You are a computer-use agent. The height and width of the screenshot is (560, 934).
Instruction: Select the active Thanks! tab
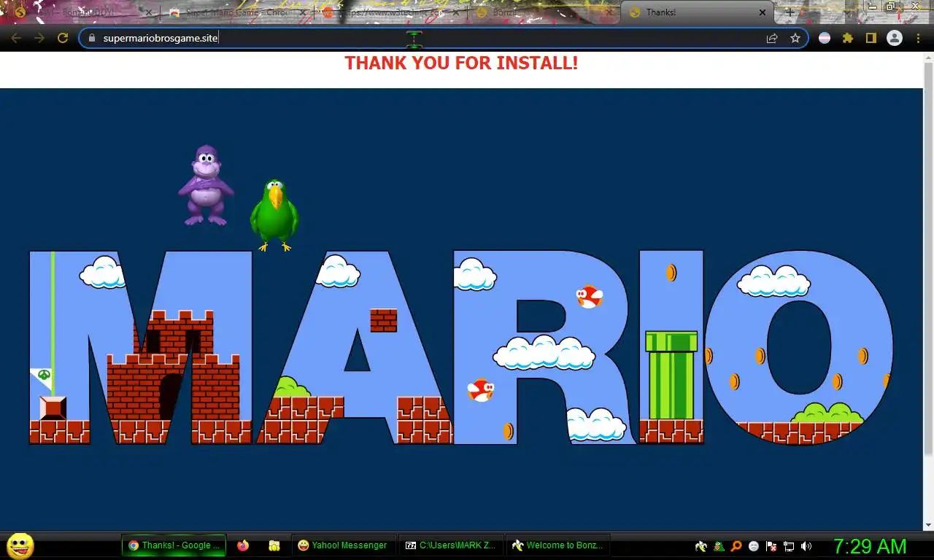pyautogui.click(x=697, y=12)
